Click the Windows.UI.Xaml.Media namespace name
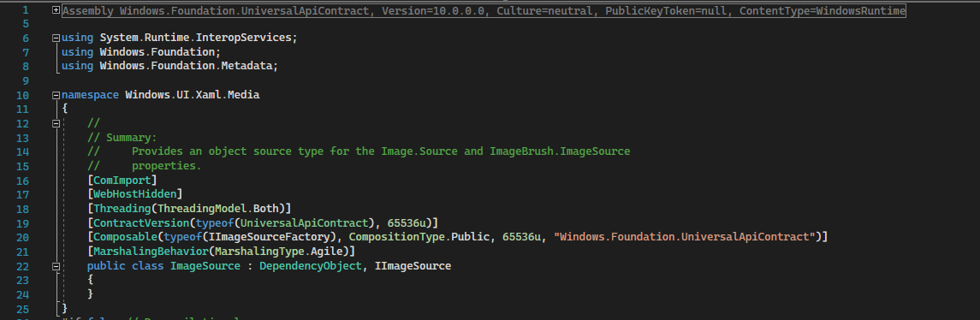Screen dimensions: 980x320 tap(193, 95)
